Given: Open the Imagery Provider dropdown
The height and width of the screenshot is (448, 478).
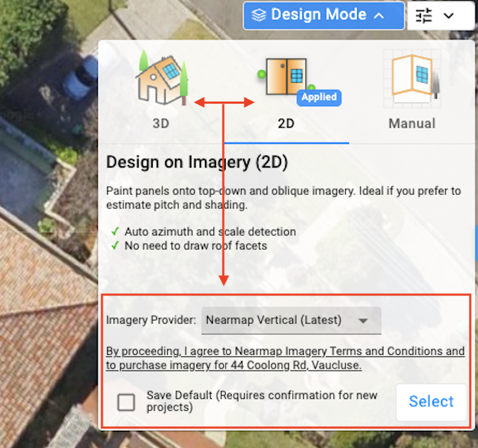Looking at the screenshot, I should pyautogui.click(x=291, y=320).
